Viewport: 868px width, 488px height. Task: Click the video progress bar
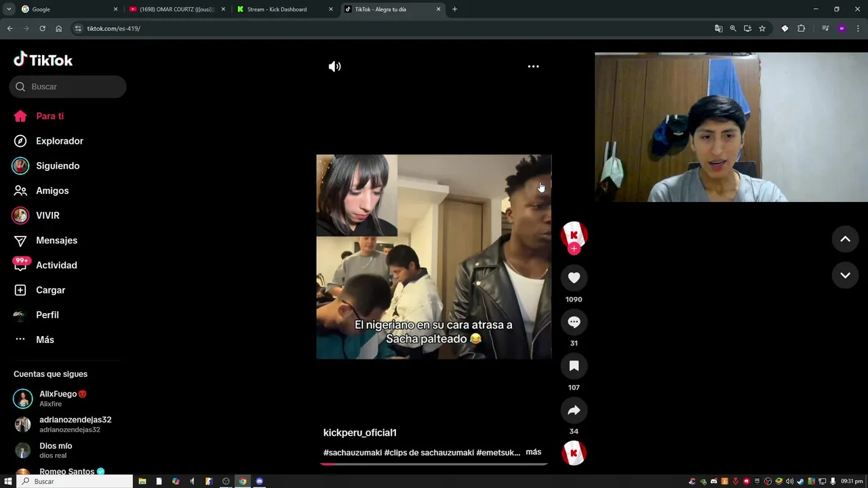click(x=433, y=464)
